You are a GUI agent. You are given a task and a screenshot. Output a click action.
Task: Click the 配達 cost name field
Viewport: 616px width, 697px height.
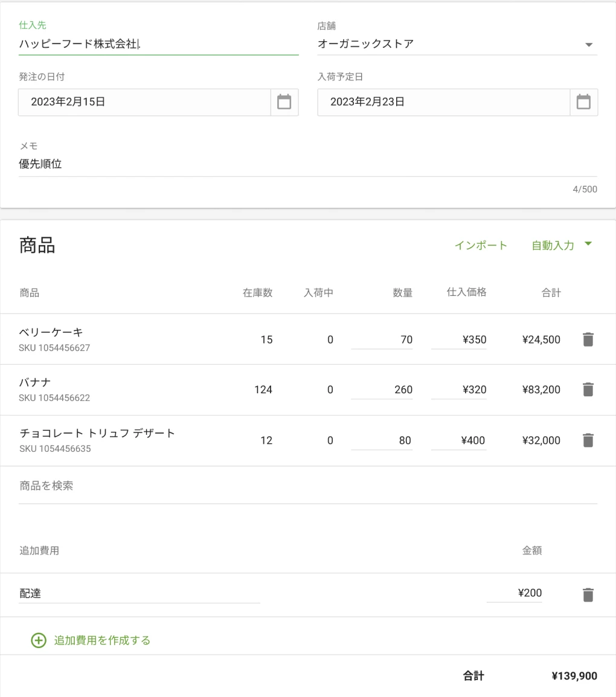(x=121, y=593)
